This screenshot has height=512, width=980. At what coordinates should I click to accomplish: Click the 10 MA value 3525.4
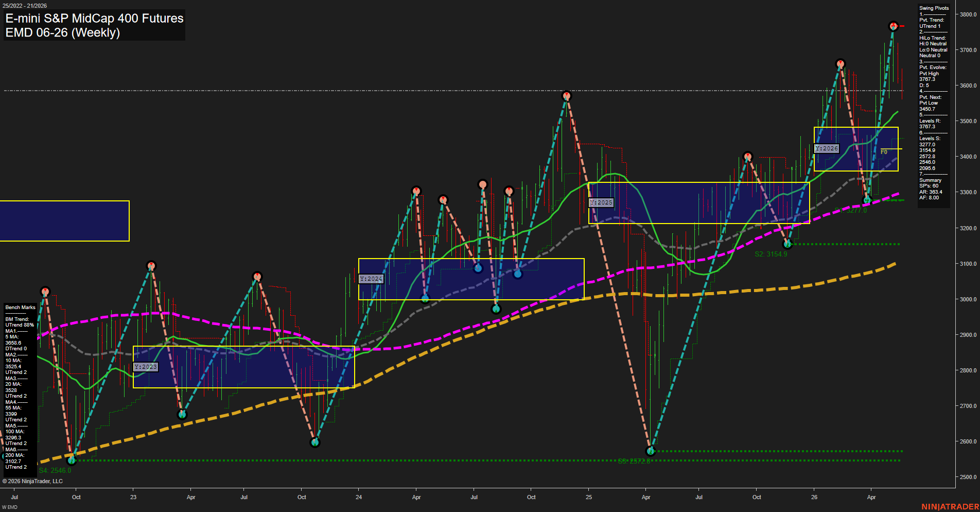coord(13,367)
